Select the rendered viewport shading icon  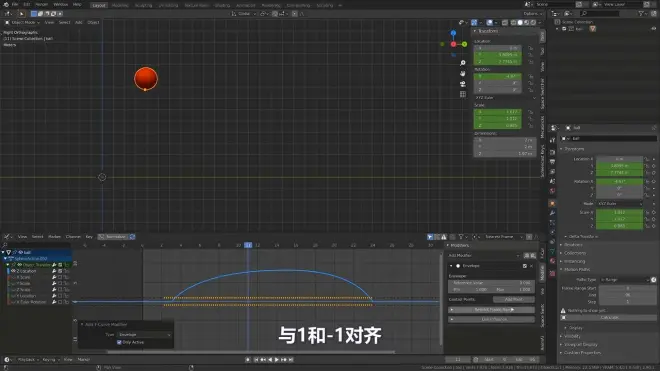(533, 22)
